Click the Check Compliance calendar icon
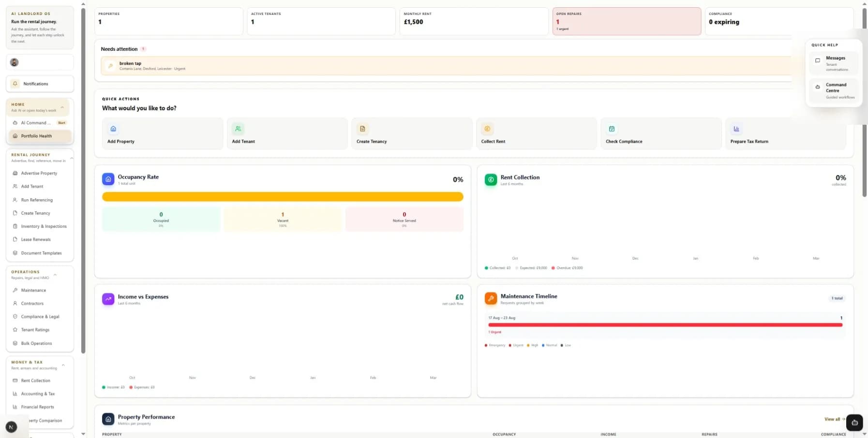The image size is (868, 438). point(612,129)
